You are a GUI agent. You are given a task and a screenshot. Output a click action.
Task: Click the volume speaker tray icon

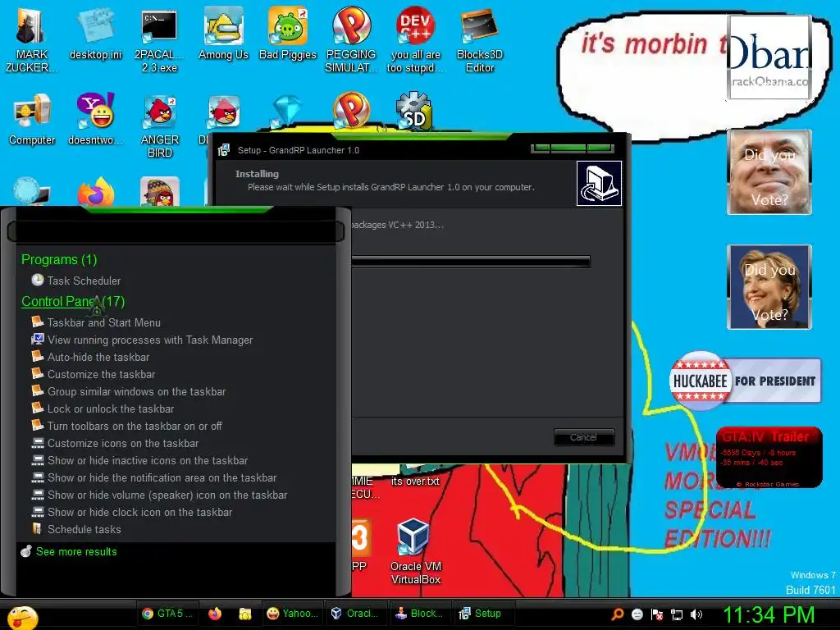[696, 614]
